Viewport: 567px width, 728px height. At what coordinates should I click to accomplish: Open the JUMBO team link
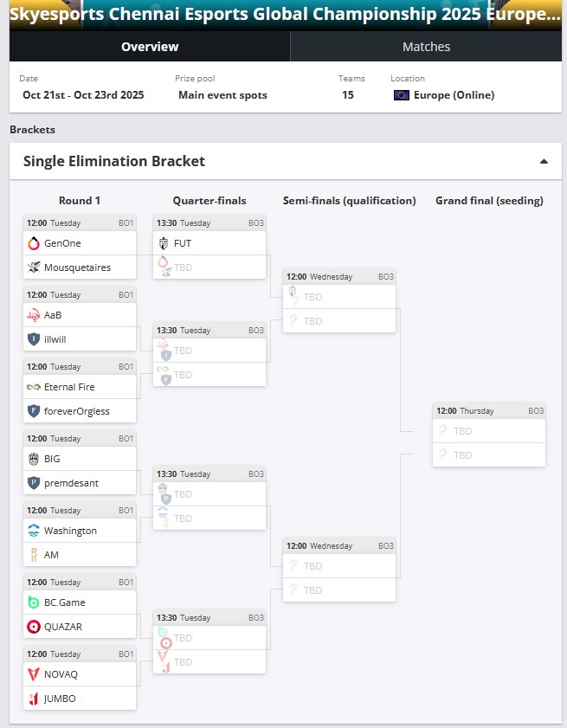[x=60, y=699]
